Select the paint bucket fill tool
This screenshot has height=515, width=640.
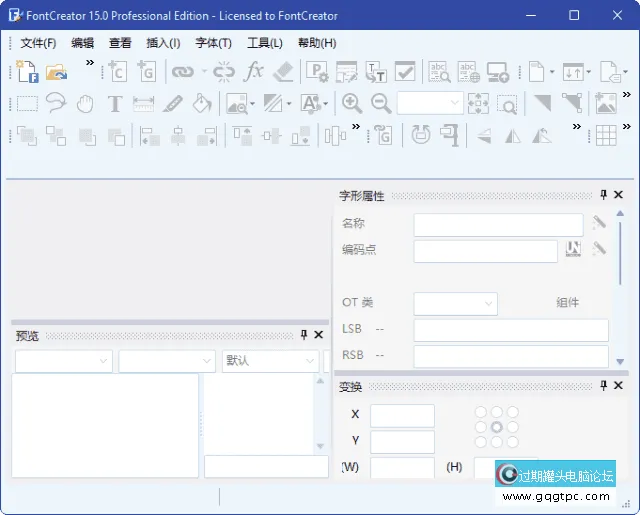click(x=202, y=103)
